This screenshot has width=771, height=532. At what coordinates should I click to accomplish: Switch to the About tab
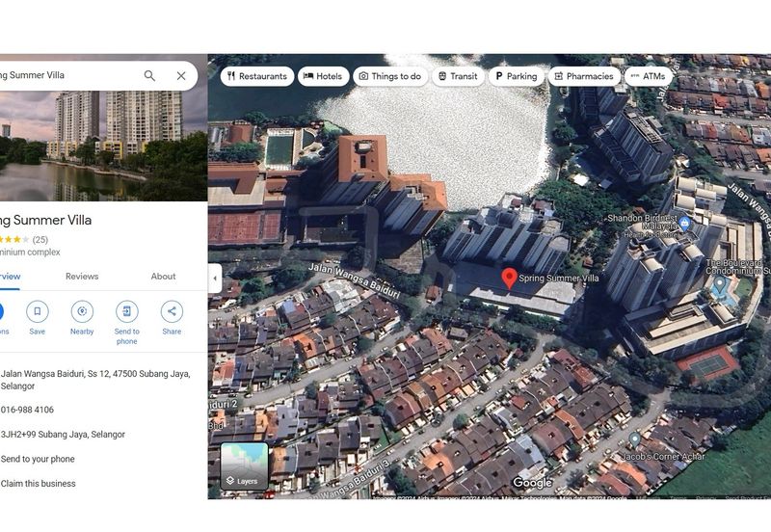163,277
